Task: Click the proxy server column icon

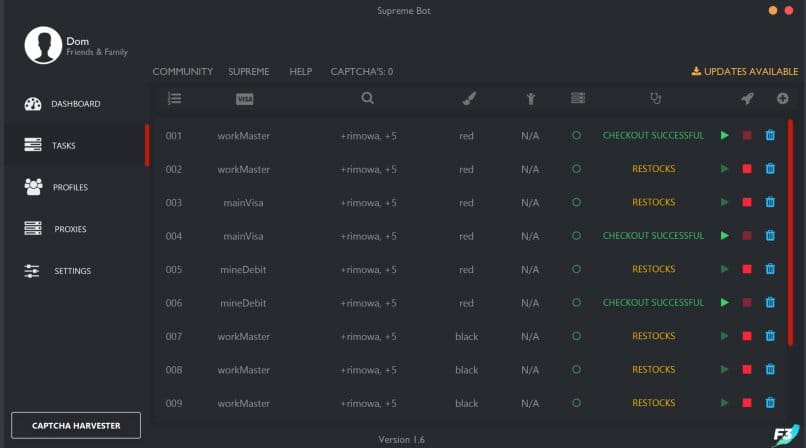Action: pos(578,98)
